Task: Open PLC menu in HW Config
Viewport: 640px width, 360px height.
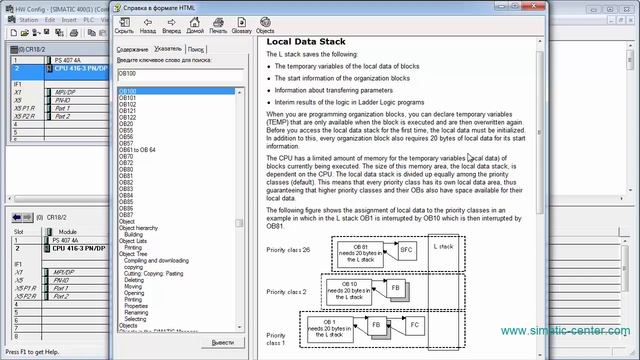Action: point(89,20)
